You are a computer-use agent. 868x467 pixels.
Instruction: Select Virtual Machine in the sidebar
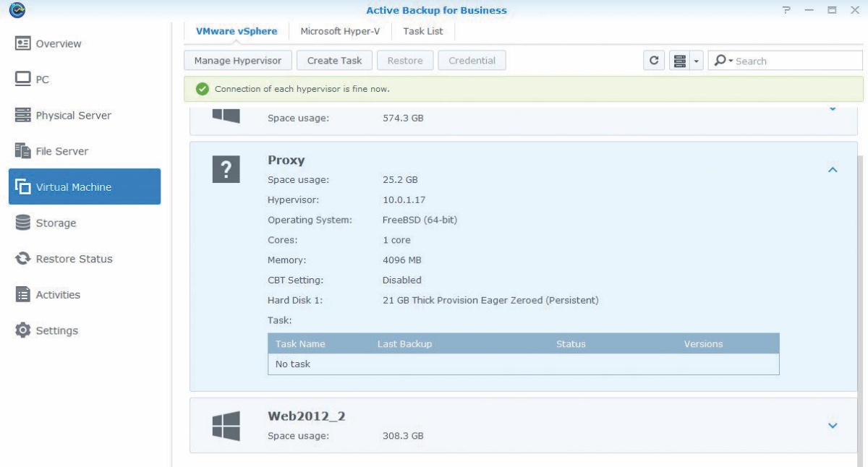pos(85,187)
